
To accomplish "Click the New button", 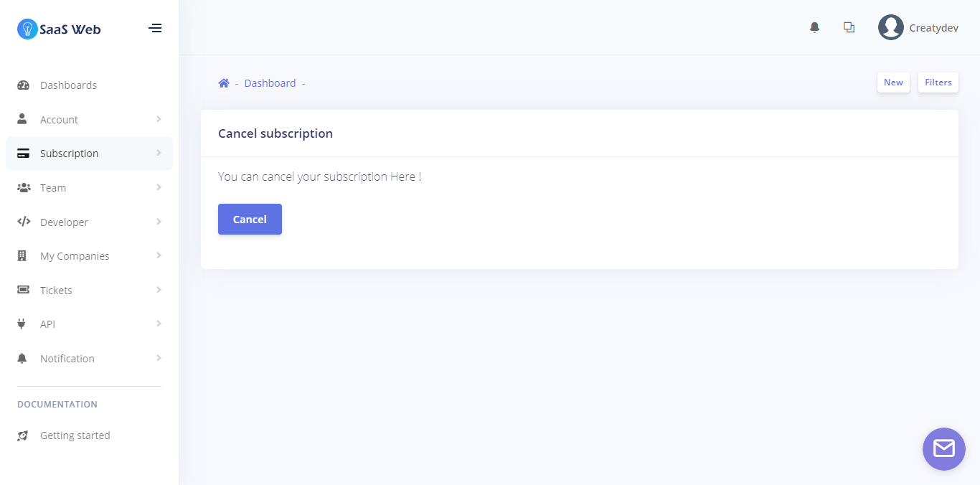I will [x=893, y=83].
